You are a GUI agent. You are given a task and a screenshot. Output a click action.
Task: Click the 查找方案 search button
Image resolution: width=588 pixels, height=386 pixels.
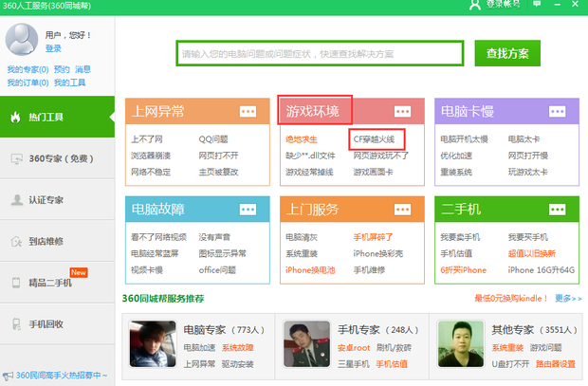(x=507, y=53)
